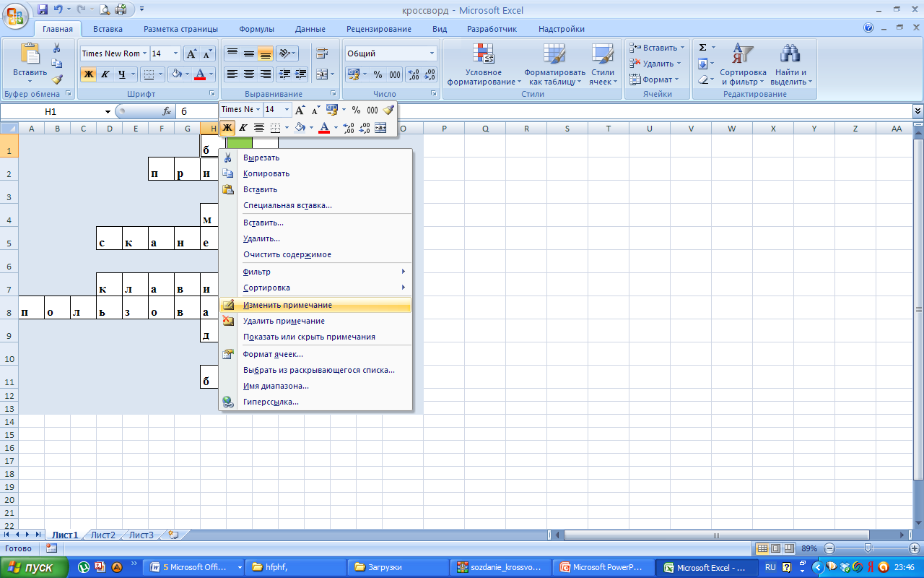Screen dimensions: 924x578
Task: Switch to Normal view in the status bar
Action: 762,548
